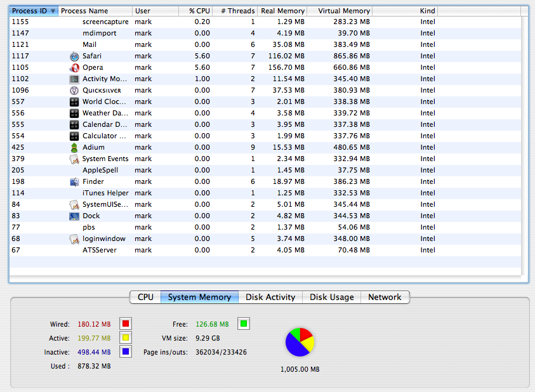Click the 18.97 MB Finder real memory

288,182
